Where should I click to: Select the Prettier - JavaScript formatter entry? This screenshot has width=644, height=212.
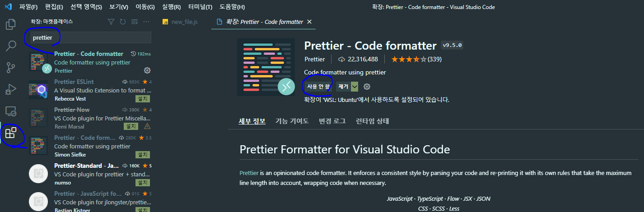point(89,200)
